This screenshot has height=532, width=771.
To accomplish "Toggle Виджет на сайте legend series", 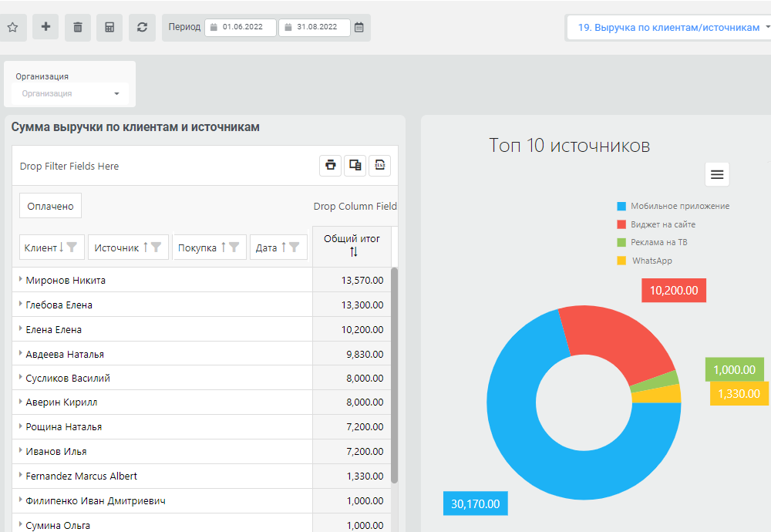I will pyautogui.click(x=656, y=224).
